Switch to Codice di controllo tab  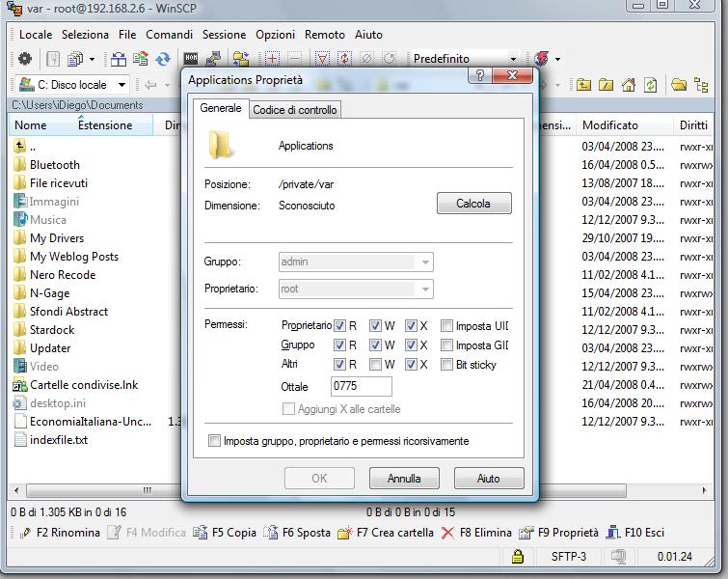click(295, 110)
